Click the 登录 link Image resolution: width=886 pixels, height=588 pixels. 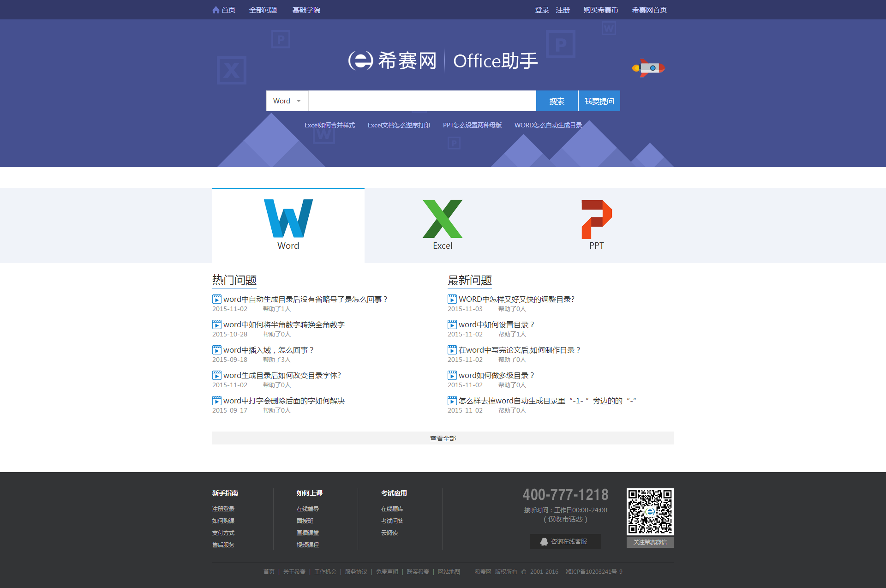point(542,10)
